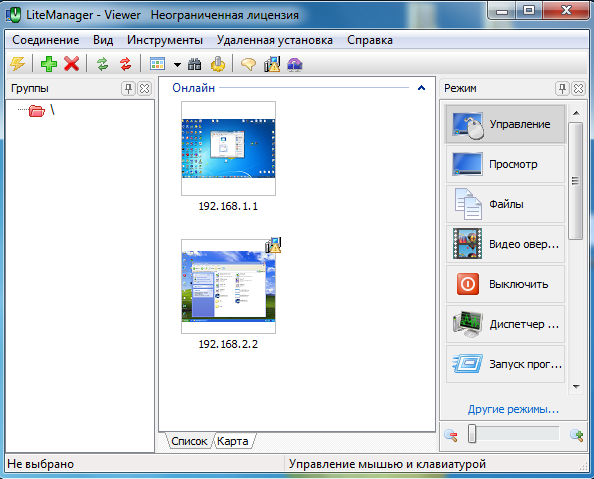Select Просмотр mode
Screen dimensions: 594x479
pyautogui.click(x=505, y=164)
